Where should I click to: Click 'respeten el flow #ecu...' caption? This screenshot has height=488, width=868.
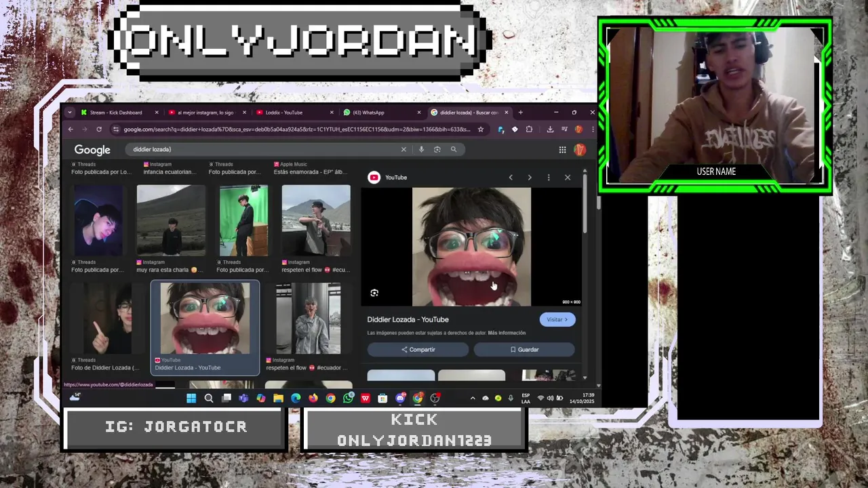(316, 270)
